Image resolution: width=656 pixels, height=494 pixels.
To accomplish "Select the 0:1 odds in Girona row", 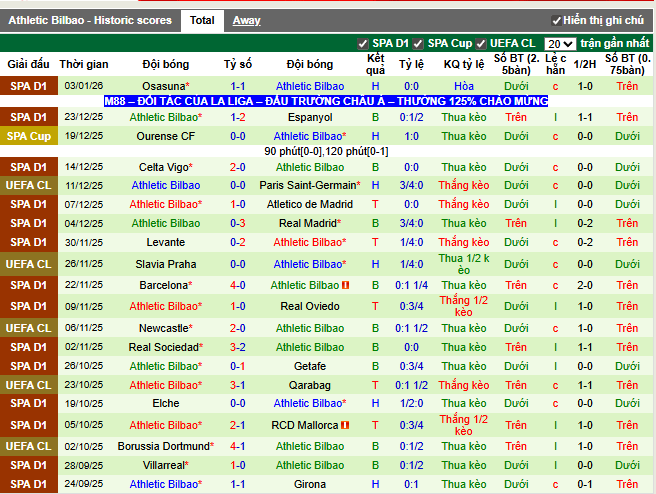I will [x=411, y=484].
